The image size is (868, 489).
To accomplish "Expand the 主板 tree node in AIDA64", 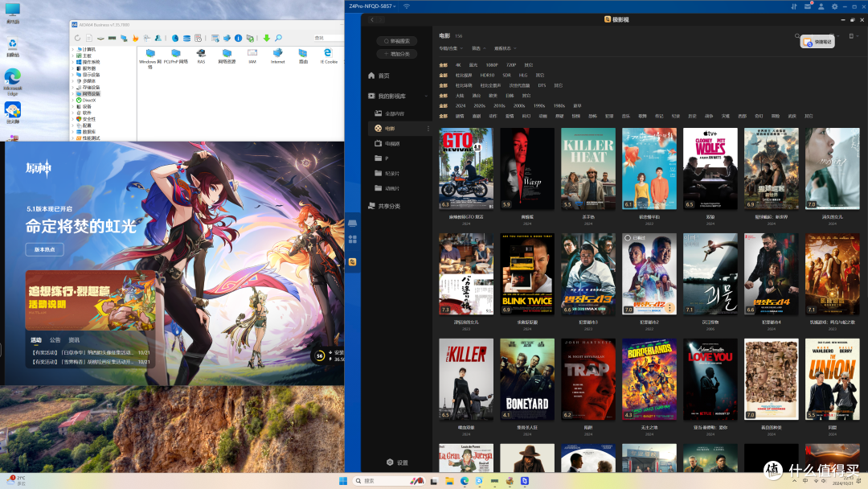I will click(x=73, y=55).
